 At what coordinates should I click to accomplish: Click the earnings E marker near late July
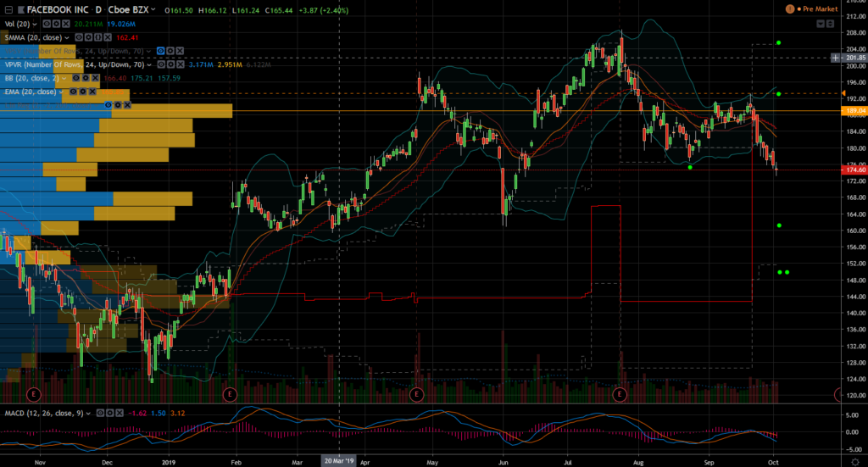point(620,394)
